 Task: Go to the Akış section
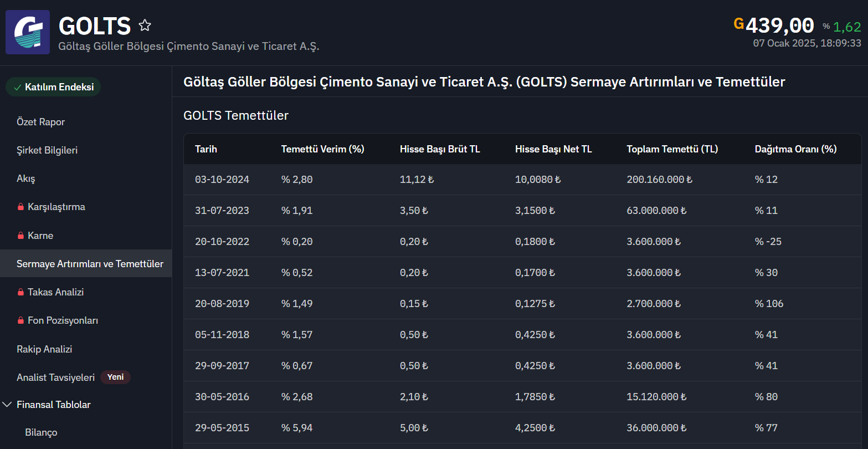coord(26,178)
